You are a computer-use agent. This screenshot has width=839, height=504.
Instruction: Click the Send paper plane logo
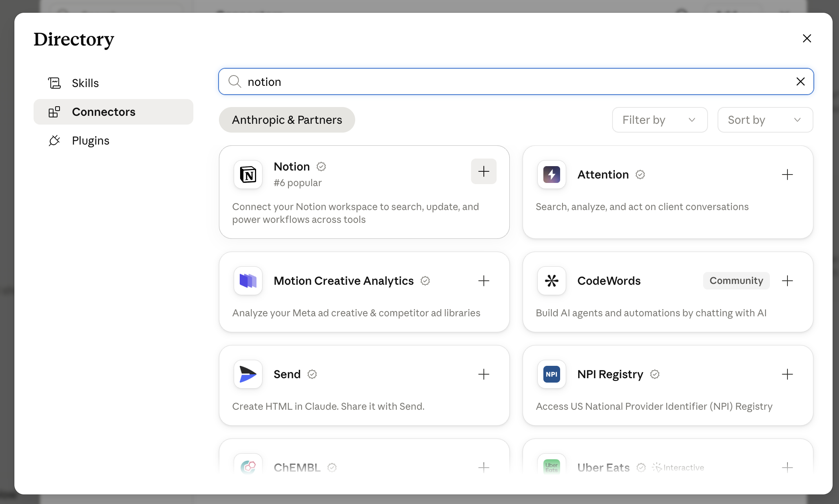[248, 374]
